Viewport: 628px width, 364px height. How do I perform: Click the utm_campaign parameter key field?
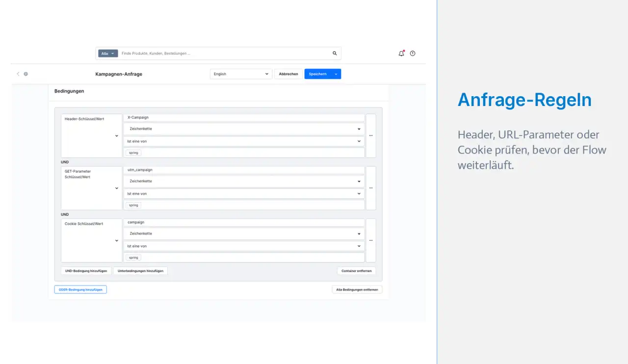click(244, 170)
